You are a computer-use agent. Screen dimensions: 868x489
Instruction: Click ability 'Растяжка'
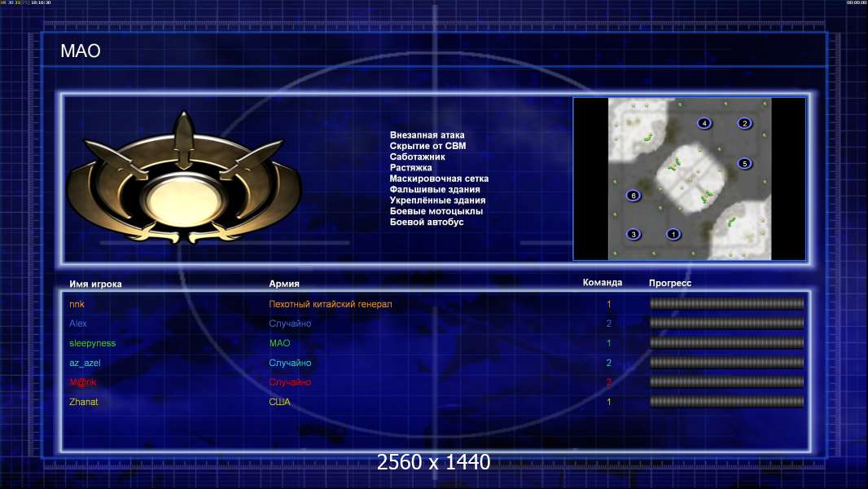pos(410,168)
